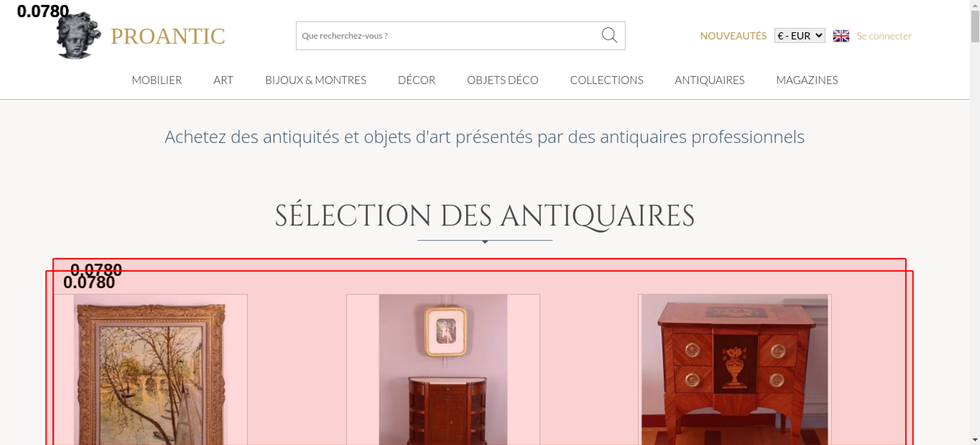Viewport: 980px width, 445px height.
Task: Click the British flag language icon
Action: pyautogui.click(x=841, y=36)
